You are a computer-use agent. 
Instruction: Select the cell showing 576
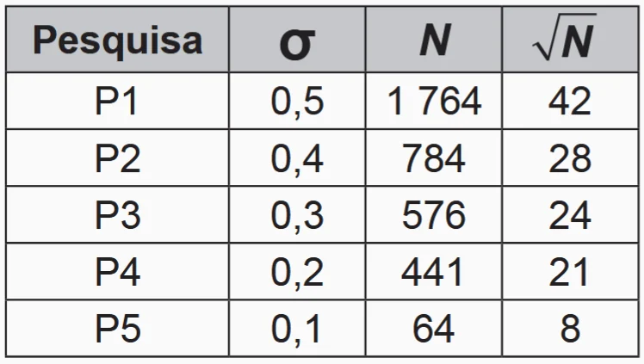click(435, 215)
